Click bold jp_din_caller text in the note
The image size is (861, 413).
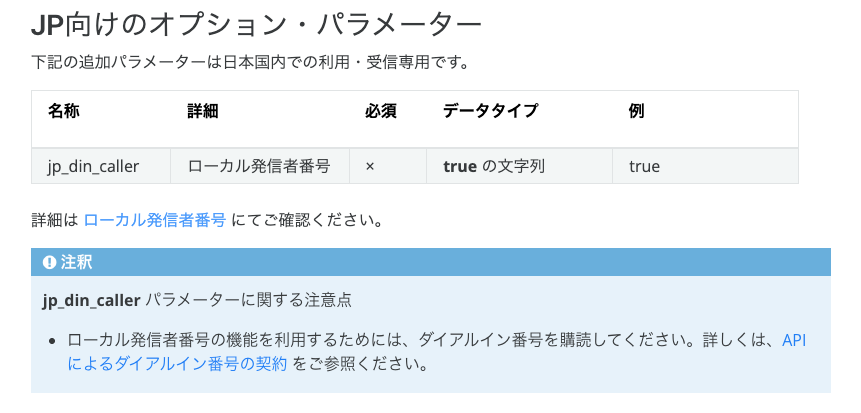[92, 302]
